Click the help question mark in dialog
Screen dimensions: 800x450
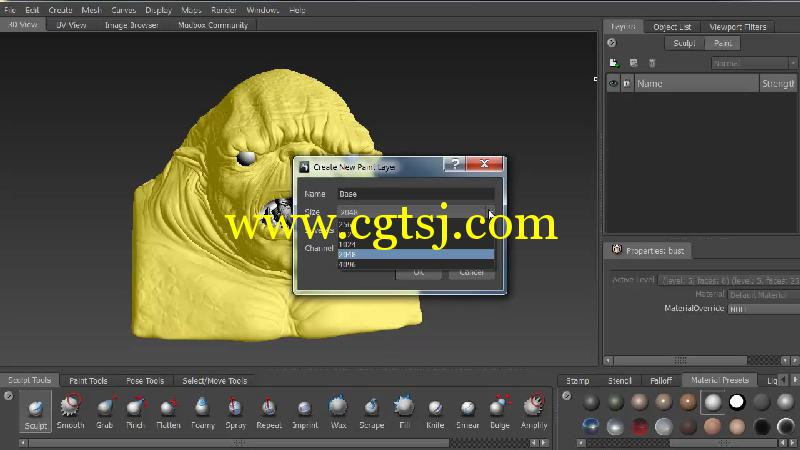coord(455,164)
